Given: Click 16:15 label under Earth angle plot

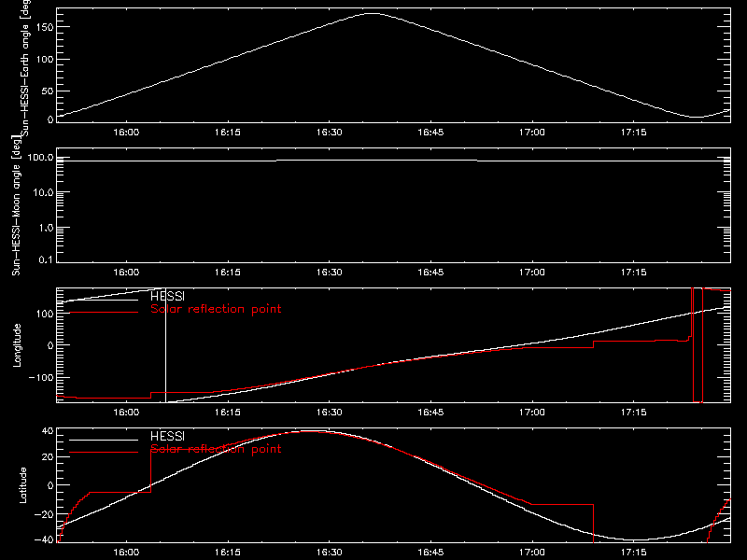Looking at the screenshot, I should click(228, 133).
